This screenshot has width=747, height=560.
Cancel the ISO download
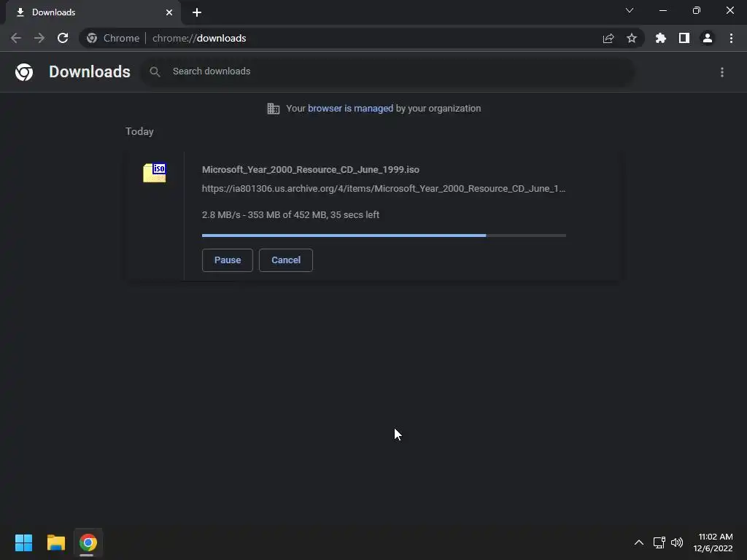(286, 260)
